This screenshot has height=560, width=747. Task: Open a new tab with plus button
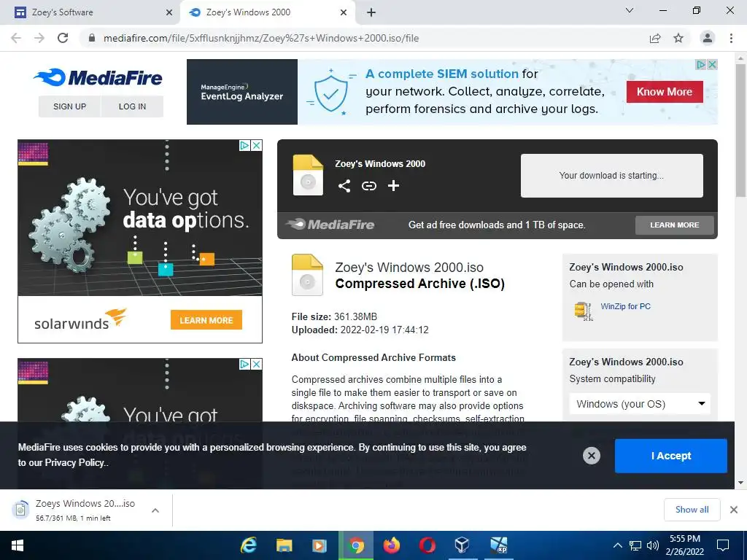coord(371,12)
